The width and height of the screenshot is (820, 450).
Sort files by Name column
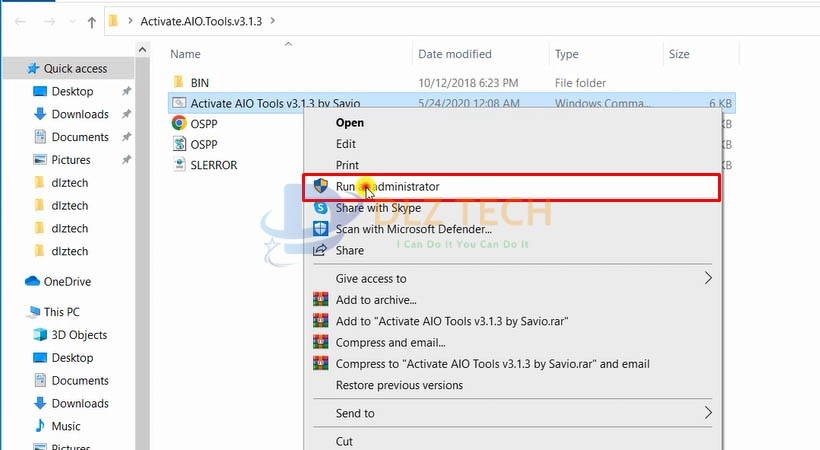[185, 54]
